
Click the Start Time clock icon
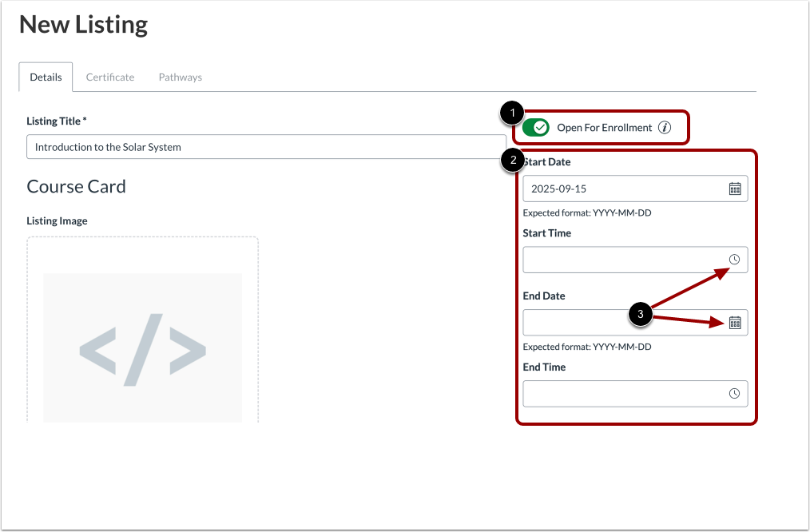[x=734, y=260]
